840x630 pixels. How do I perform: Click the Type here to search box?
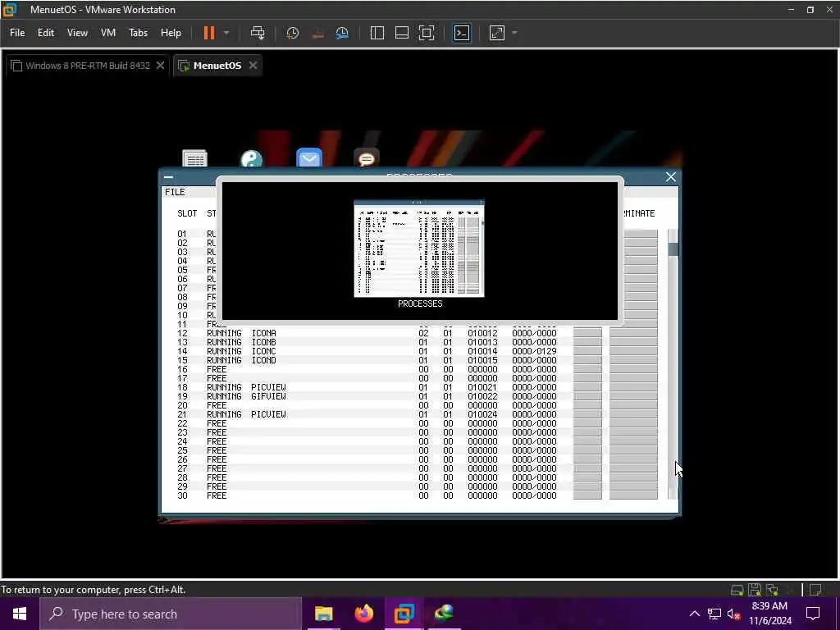pos(171,614)
